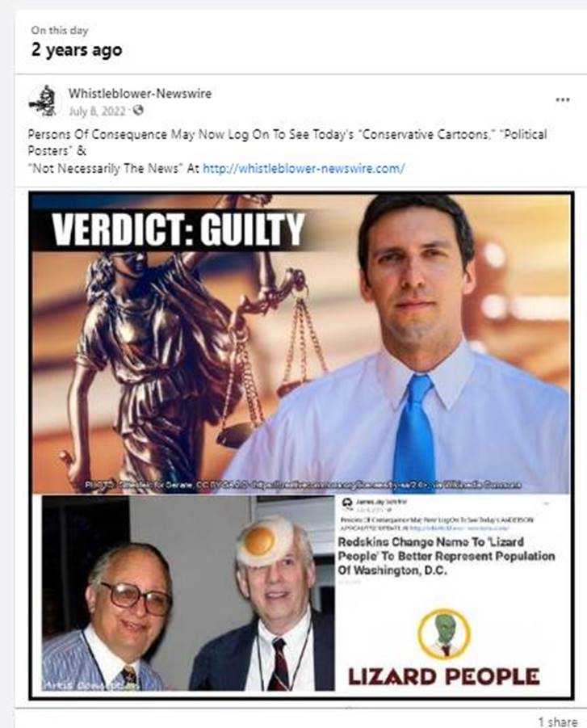Open the whistleblower-newswire.com link
Image resolution: width=587 pixels, height=728 pixels.
[x=304, y=168]
